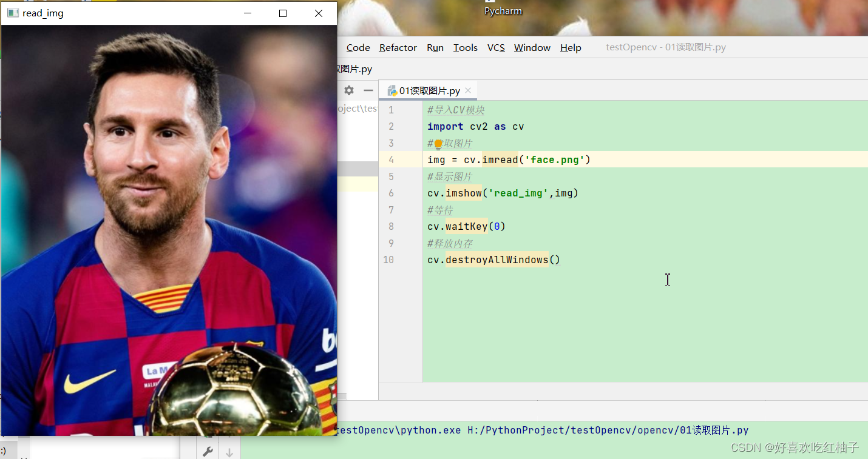Click line number 1 in the gutter

[x=391, y=110]
